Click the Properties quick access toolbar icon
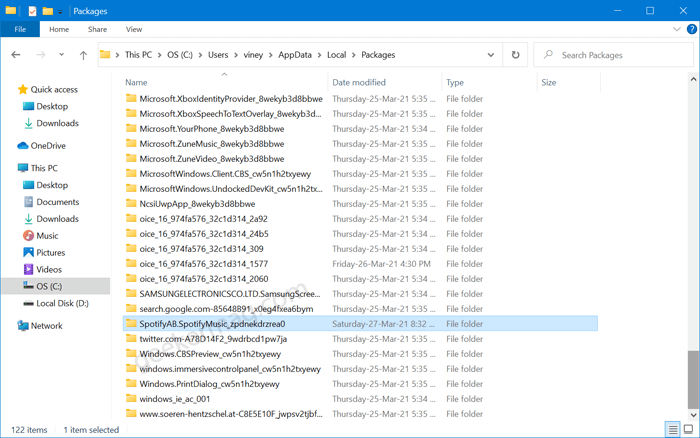 [32, 11]
